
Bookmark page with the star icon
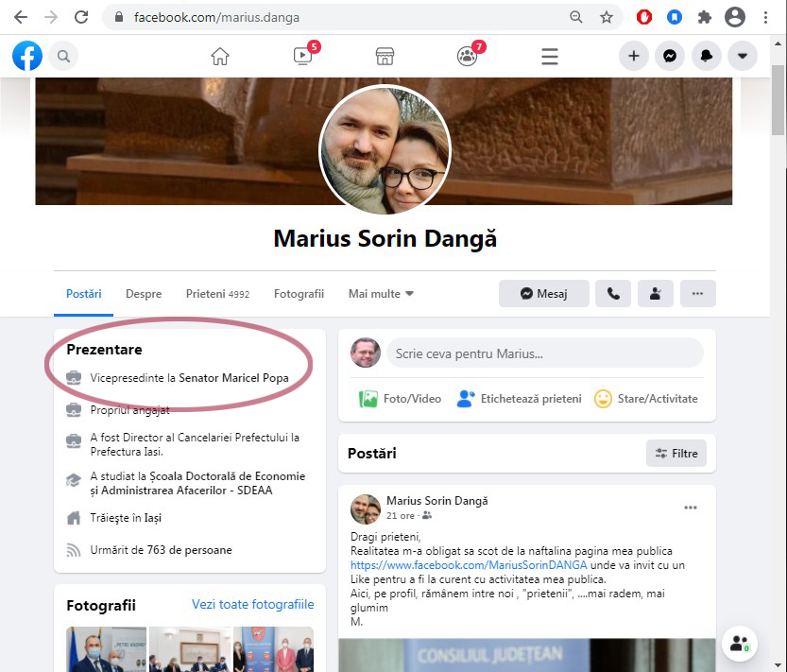[607, 17]
